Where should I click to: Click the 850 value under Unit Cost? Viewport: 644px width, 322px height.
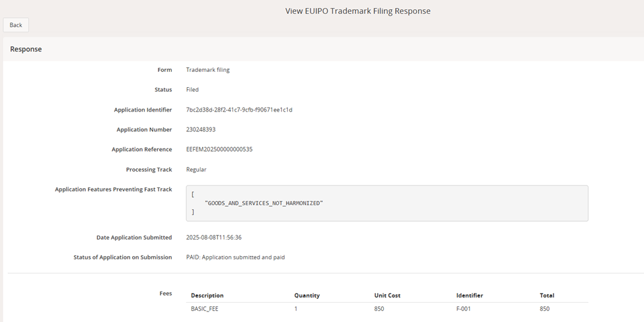(379, 309)
